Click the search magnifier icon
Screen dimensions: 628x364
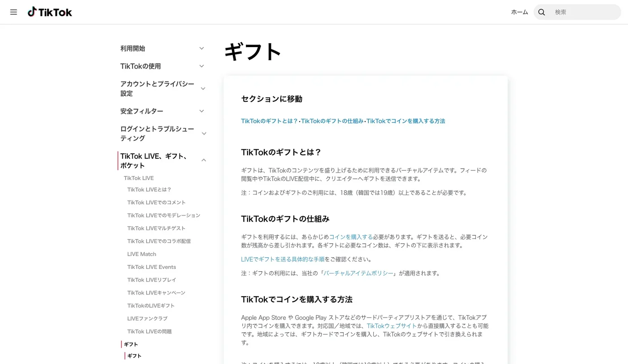(x=541, y=12)
